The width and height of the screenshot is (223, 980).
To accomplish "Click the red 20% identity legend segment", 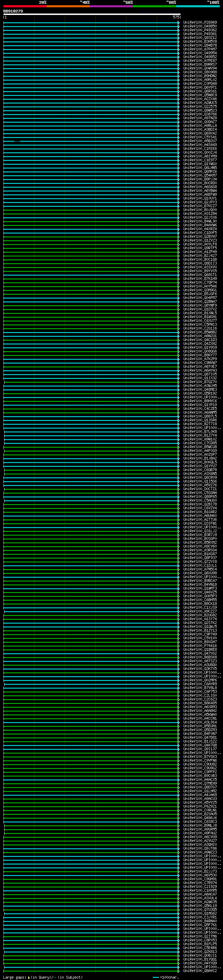I will 25,6.
